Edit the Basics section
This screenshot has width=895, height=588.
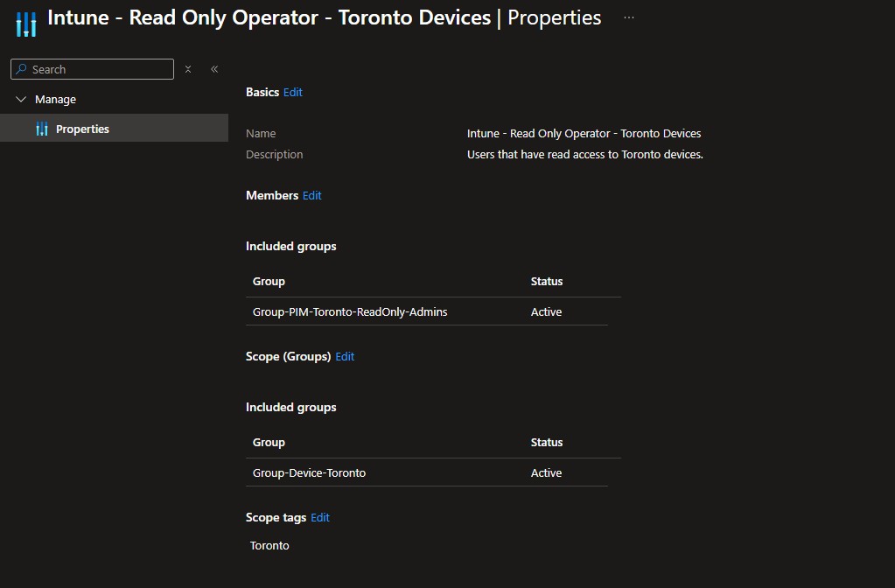[x=293, y=93]
